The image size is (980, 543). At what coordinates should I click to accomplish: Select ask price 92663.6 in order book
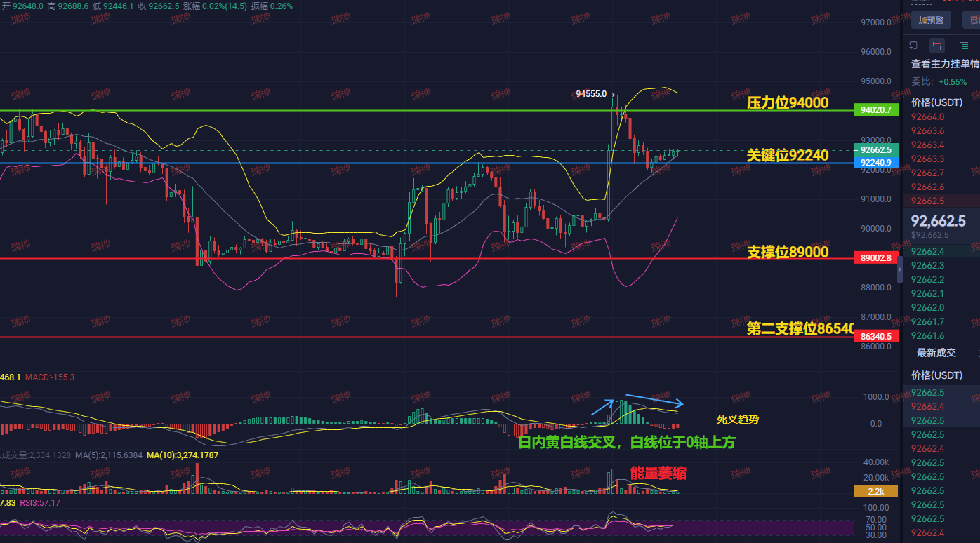click(x=927, y=130)
